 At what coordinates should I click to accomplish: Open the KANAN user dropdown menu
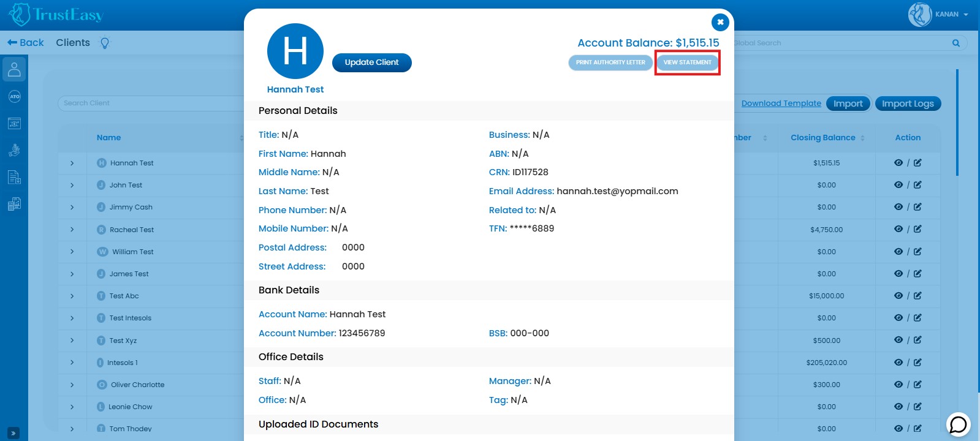(x=951, y=14)
